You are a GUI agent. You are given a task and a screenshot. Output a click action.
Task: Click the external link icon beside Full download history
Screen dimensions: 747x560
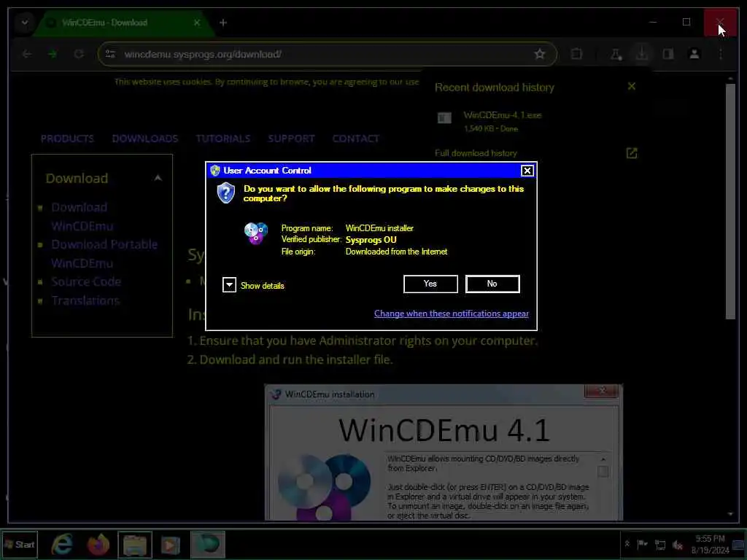tap(631, 153)
